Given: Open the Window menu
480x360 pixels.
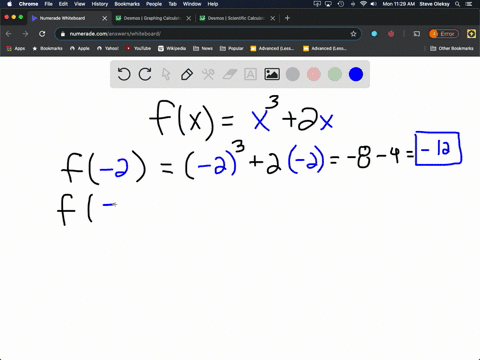Looking at the screenshot, I should click(x=192, y=4).
